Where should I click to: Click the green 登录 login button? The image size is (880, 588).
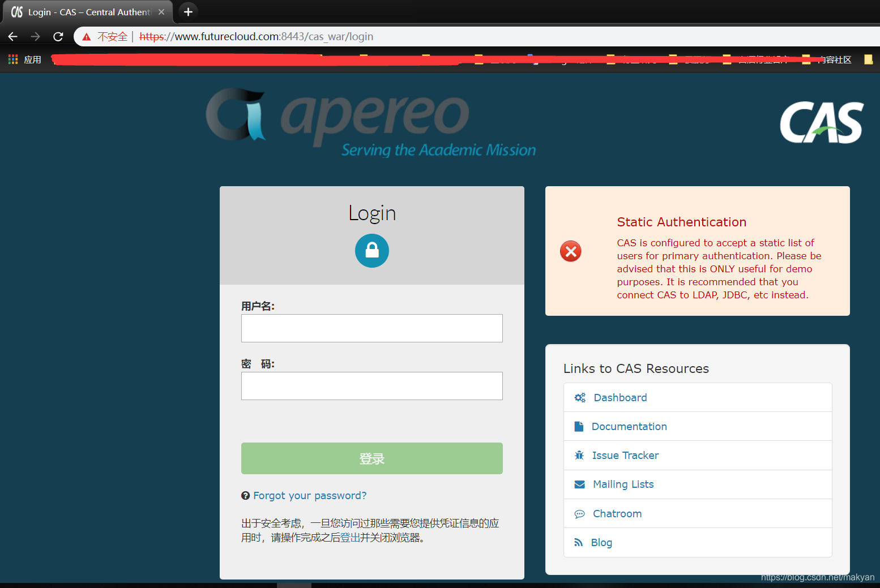click(x=372, y=458)
